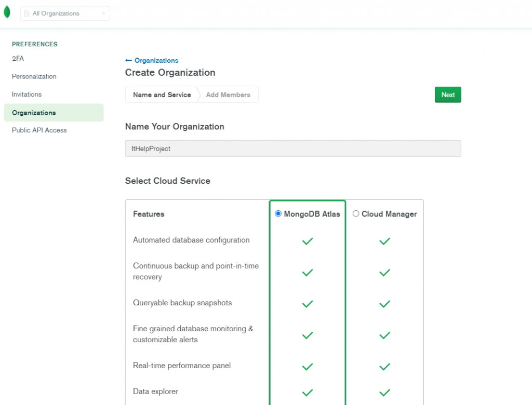Go back via the Organizations link
This screenshot has width=532, height=405.
pyautogui.click(x=156, y=60)
